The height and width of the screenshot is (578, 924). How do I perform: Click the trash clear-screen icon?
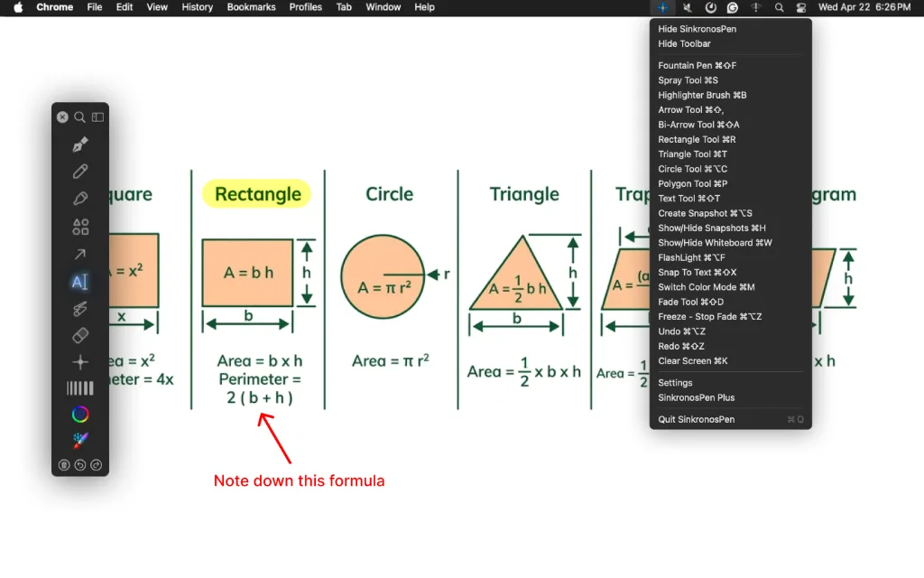pyautogui.click(x=64, y=465)
